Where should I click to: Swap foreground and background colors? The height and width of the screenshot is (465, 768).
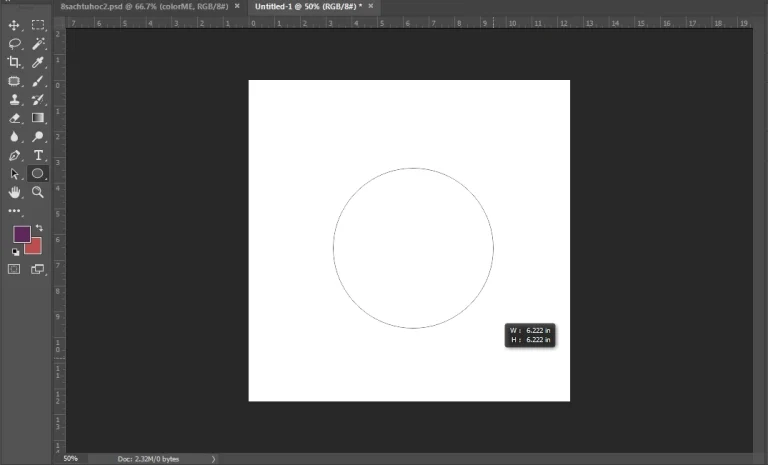tap(39, 228)
